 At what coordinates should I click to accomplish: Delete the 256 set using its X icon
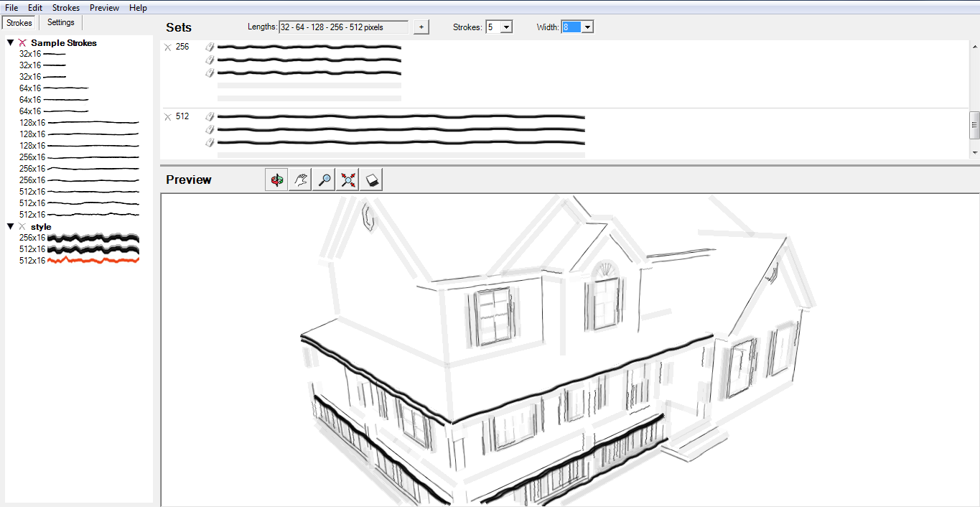(168, 47)
